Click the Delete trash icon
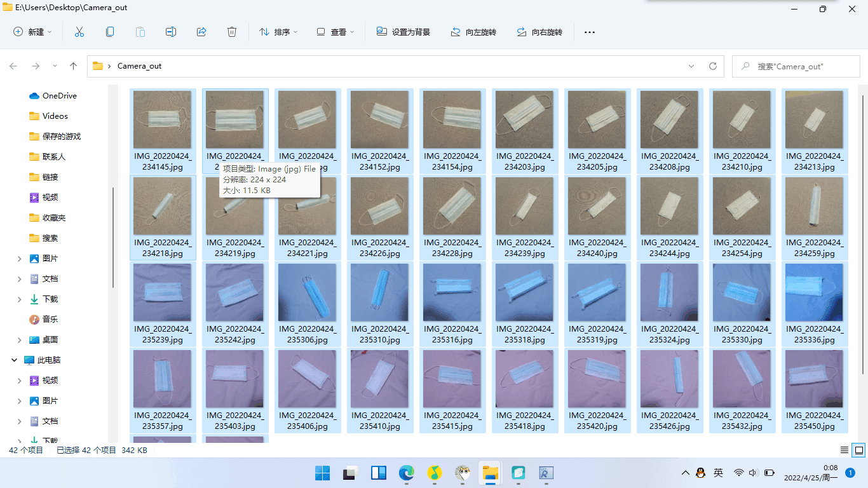Image resolution: width=868 pixels, height=488 pixels. tap(232, 32)
